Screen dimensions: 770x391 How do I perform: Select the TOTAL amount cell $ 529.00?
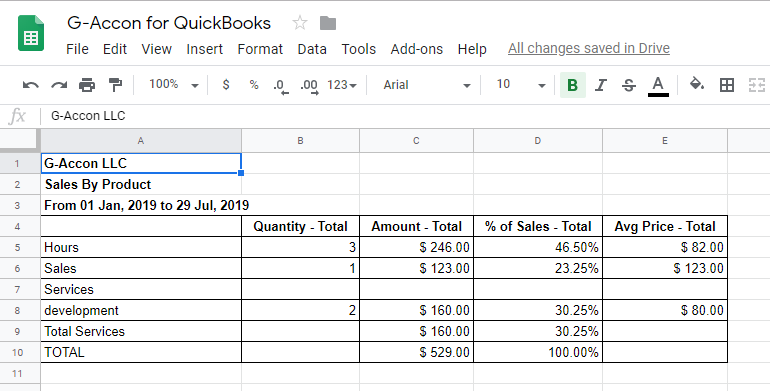point(416,352)
